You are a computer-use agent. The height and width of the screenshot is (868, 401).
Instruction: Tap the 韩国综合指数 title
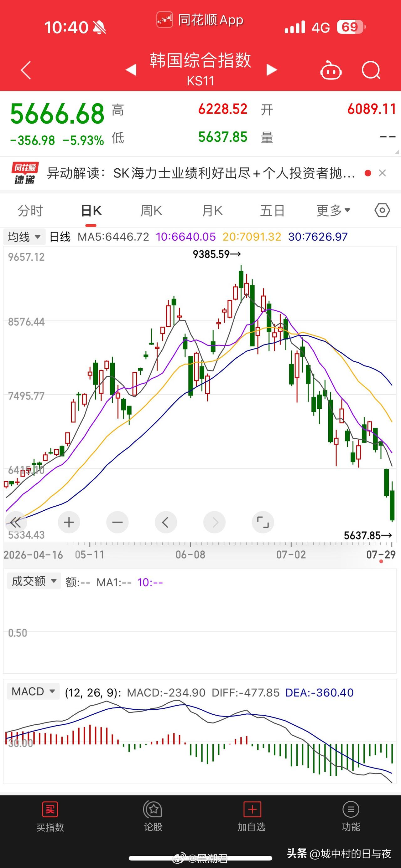(201, 60)
